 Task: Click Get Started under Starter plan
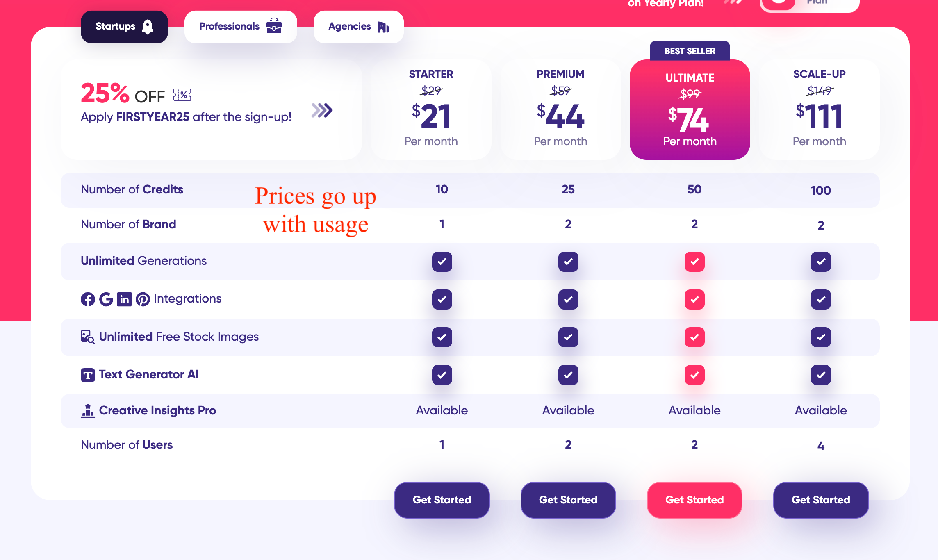coord(442,500)
